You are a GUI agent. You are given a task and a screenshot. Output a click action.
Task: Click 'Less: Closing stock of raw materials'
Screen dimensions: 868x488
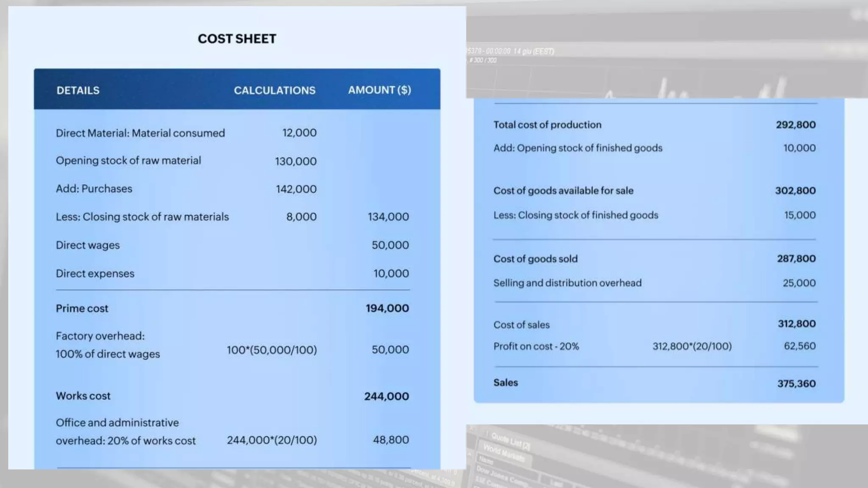click(142, 217)
